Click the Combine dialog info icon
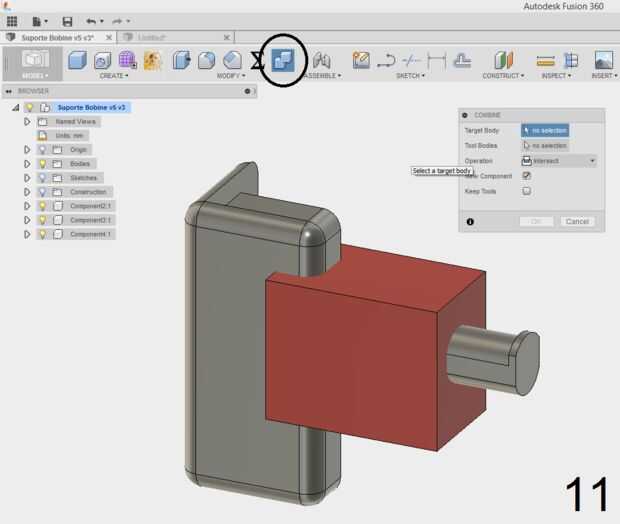Screen dimensions: 620x524 click(470, 222)
